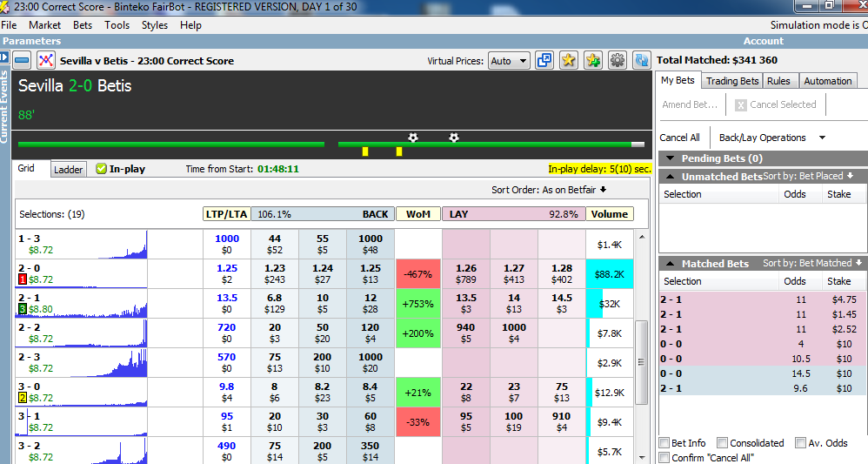868x464 pixels.
Task: Switch to the Ladder tab
Action: point(69,170)
